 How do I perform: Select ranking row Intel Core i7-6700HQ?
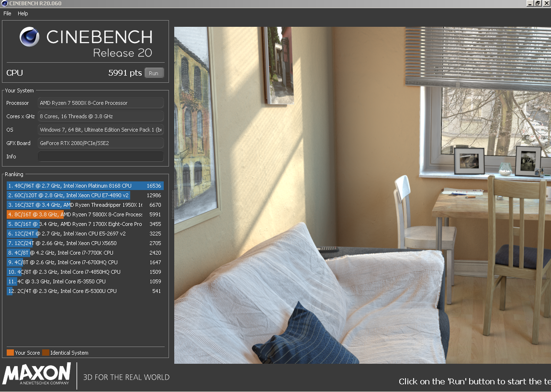point(85,262)
